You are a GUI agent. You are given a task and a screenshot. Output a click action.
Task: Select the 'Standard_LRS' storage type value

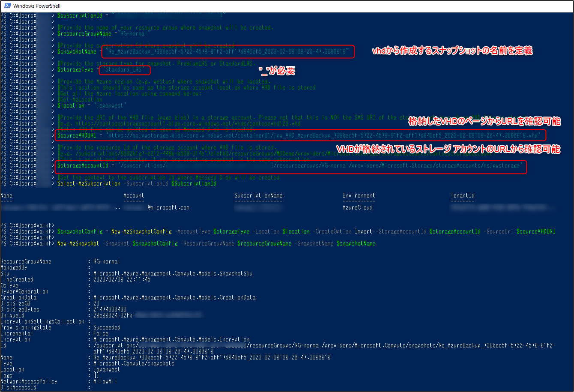(x=124, y=69)
